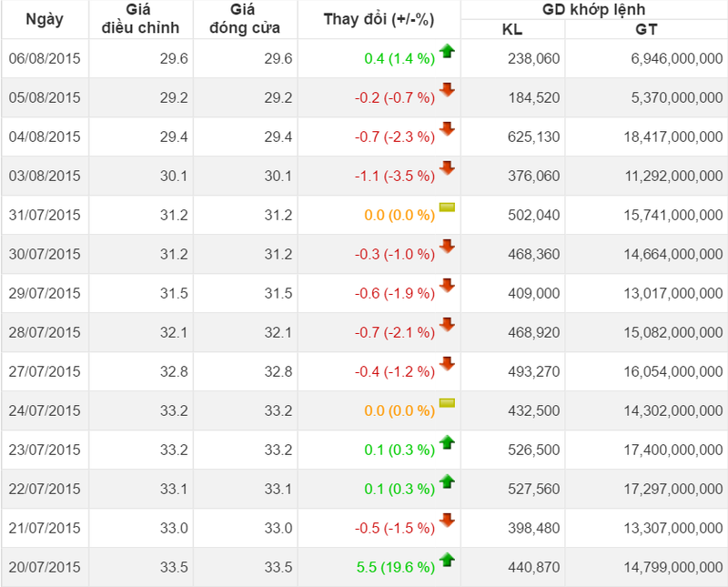Select the 20/07/2015 date cell
This screenshot has width=728, height=587.
pos(45,568)
